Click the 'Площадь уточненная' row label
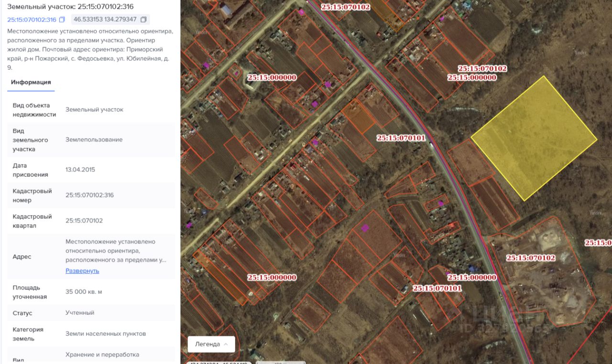This screenshot has width=612, height=364. pos(30,292)
